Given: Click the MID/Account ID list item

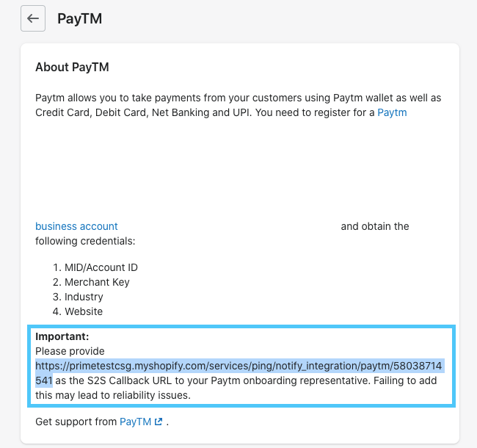Looking at the screenshot, I should [x=101, y=267].
